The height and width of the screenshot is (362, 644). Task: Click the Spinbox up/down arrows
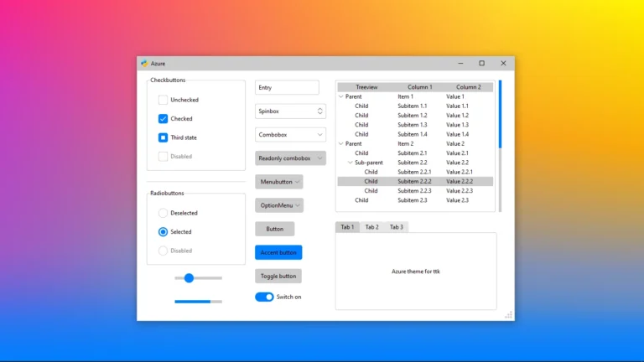coord(320,111)
